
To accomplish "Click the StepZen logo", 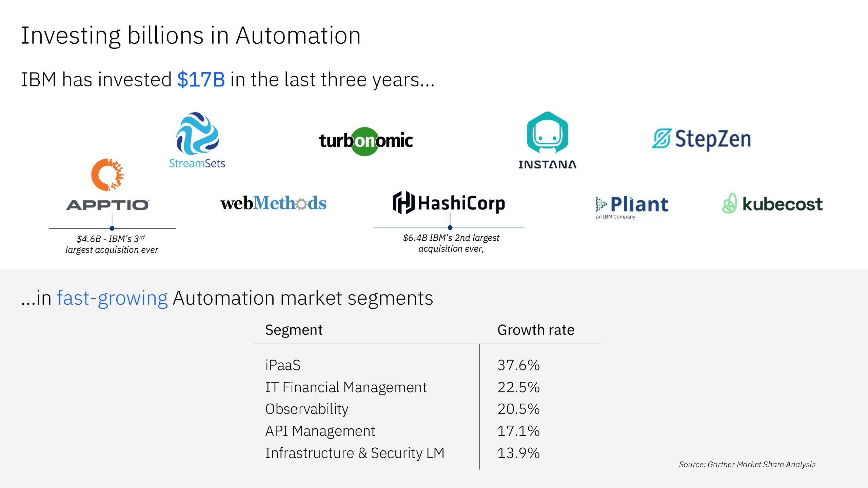I will 702,139.
